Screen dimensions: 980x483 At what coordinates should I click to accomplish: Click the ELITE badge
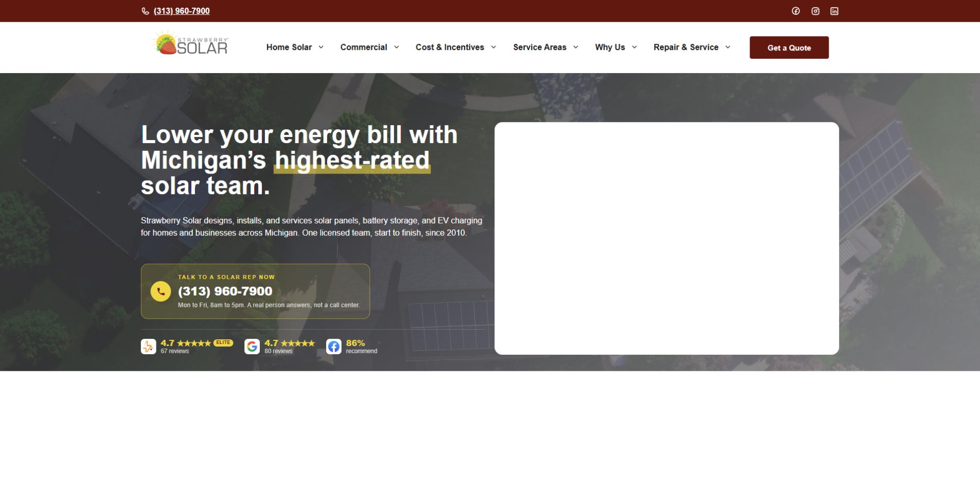(x=223, y=343)
